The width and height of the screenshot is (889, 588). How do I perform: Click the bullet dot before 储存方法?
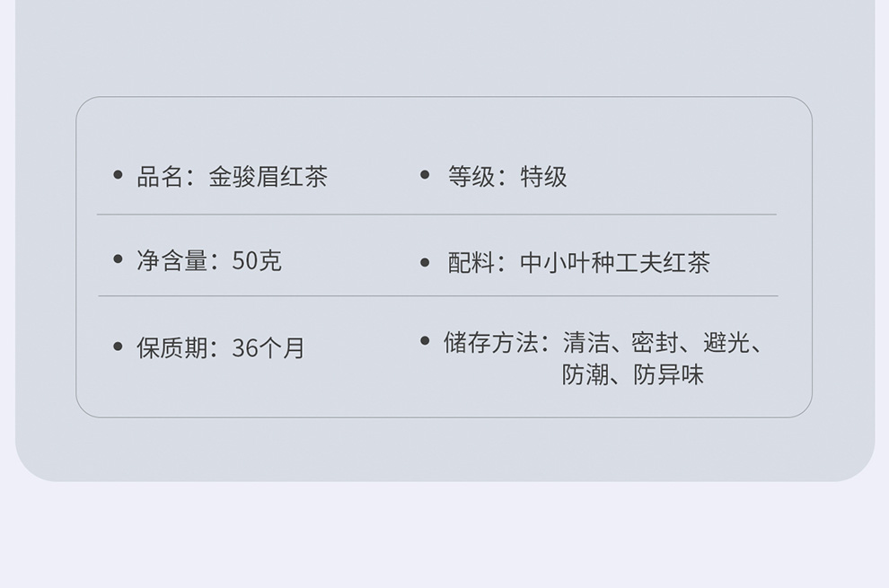[426, 340]
